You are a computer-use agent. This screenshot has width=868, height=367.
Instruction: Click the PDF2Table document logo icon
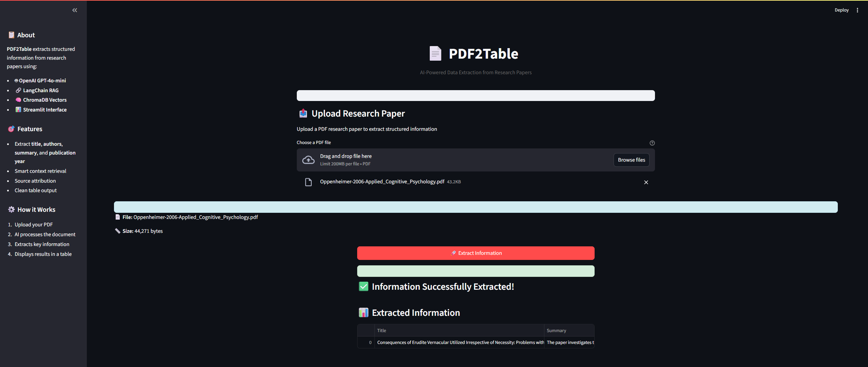coord(435,54)
